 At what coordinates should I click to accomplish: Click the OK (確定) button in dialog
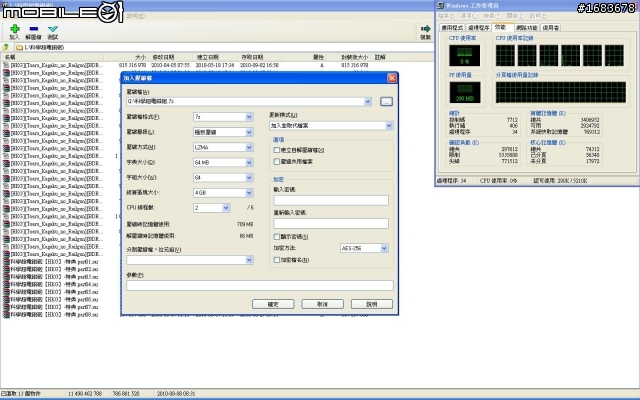(273, 304)
